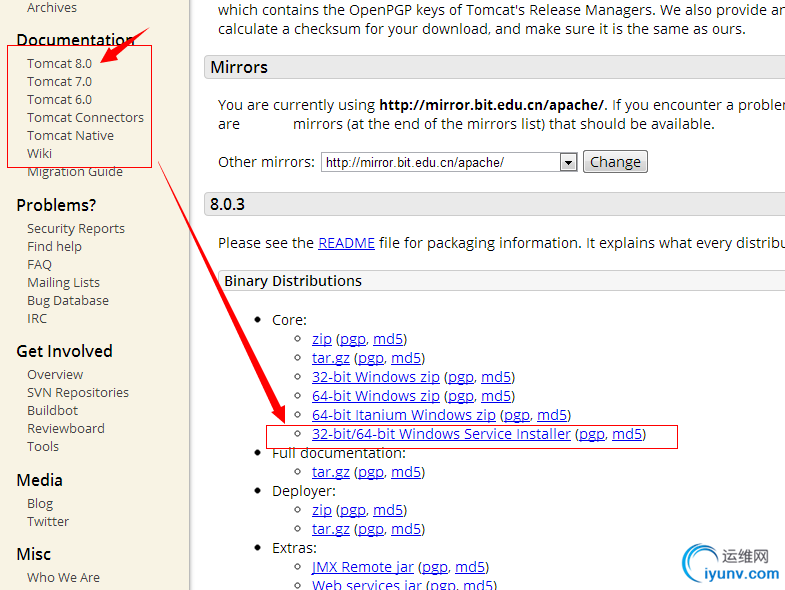
Task: Download the 32-bit Windows zip
Action: [x=375, y=377]
